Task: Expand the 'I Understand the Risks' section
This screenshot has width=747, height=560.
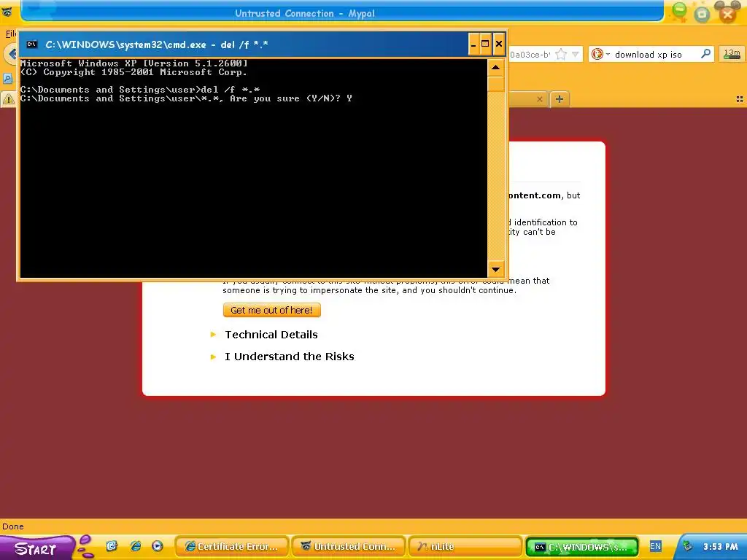Action: 282,356
